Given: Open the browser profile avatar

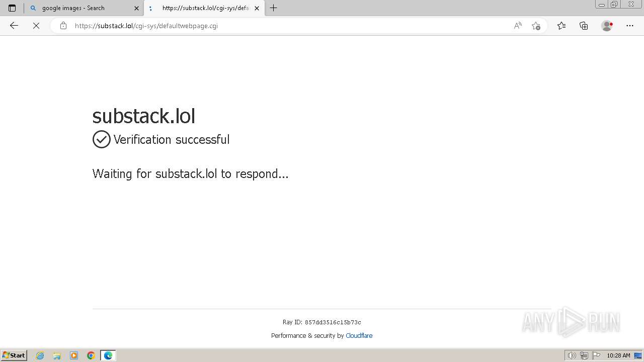Looking at the screenshot, I should click(x=607, y=26).
